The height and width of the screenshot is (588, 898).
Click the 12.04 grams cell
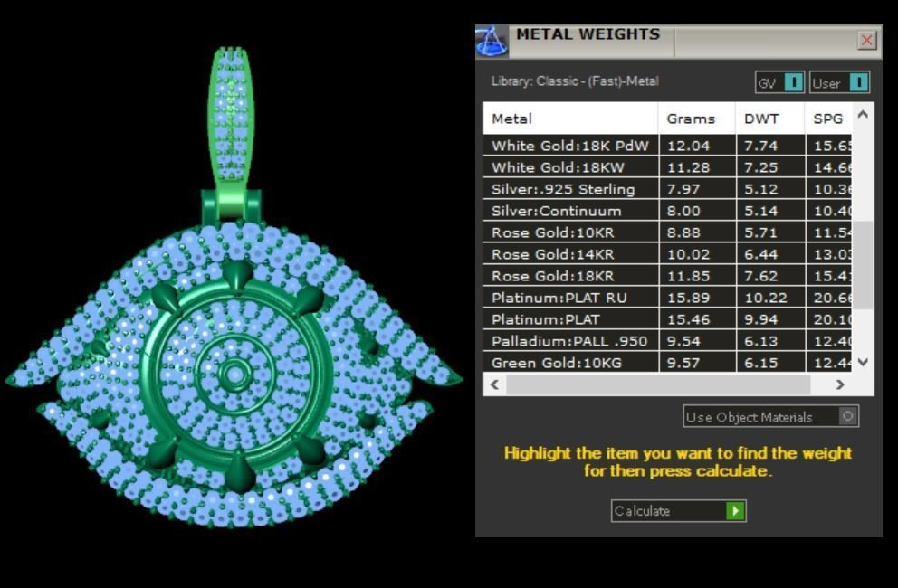[x=697, y=146]
